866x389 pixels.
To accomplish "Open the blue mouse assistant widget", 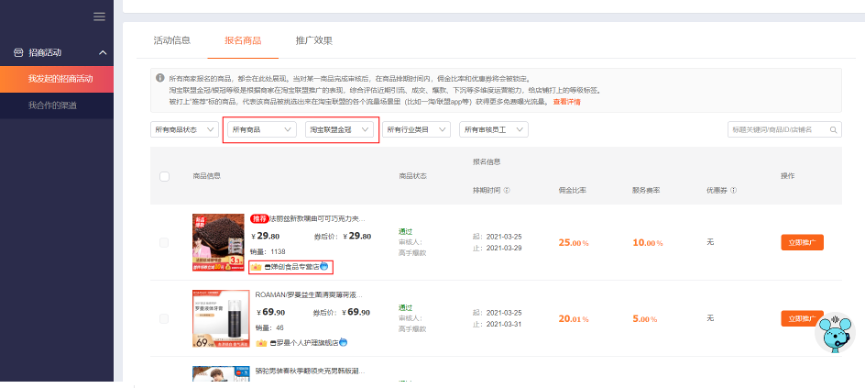I will (835, 333).
